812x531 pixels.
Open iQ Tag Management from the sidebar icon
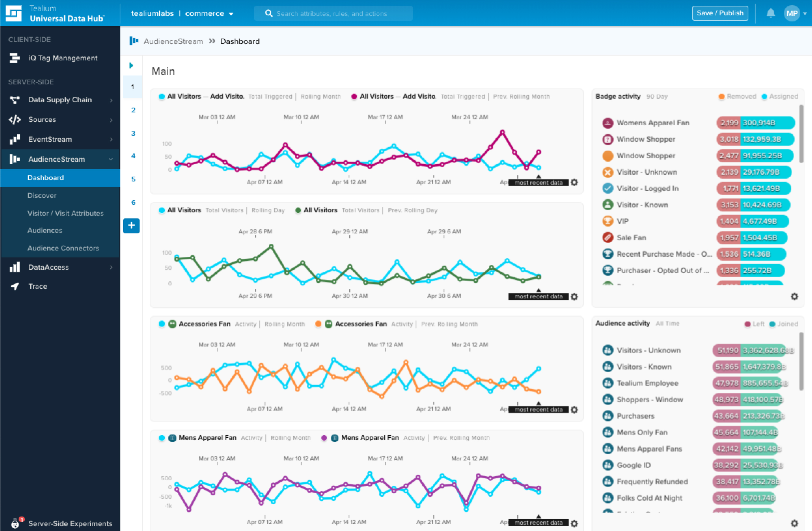point(14,58)
